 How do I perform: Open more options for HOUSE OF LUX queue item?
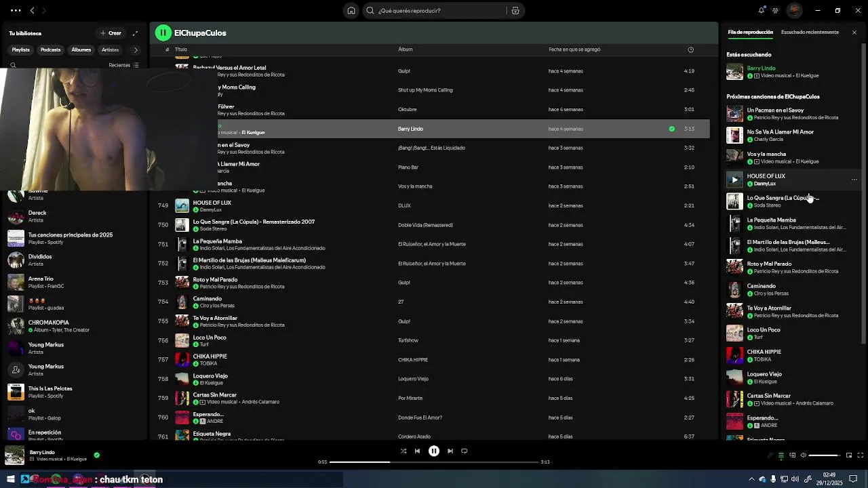pos(854,180)
